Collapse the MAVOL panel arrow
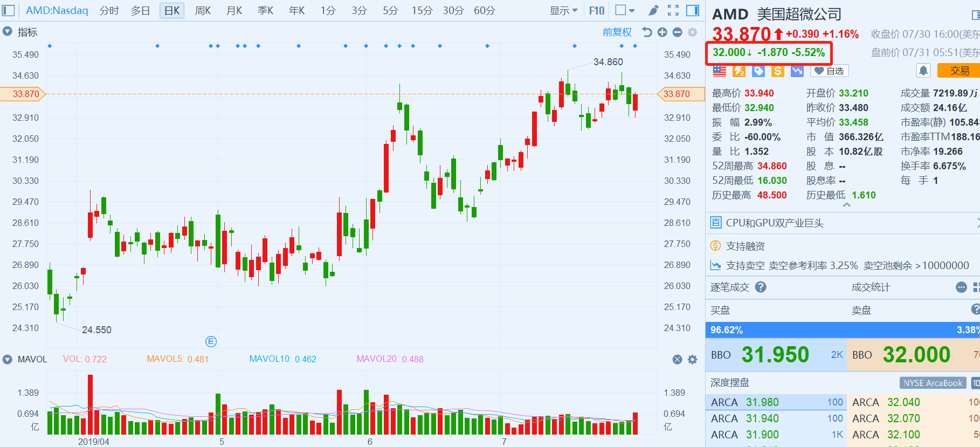The image size is (980, 447). click(x=8, y=359)
